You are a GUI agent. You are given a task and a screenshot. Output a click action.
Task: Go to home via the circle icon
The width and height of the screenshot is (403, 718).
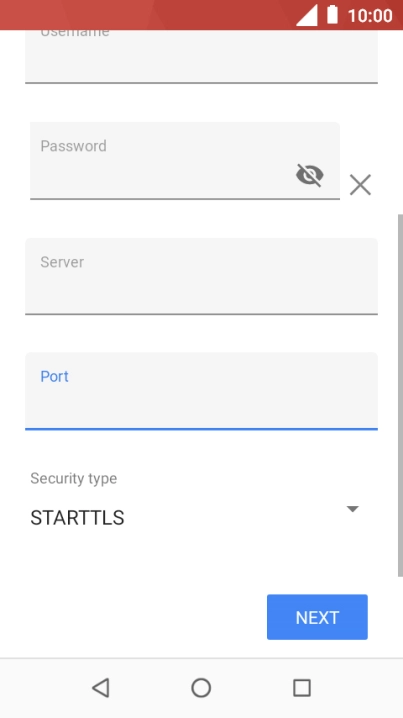(201, 688)
